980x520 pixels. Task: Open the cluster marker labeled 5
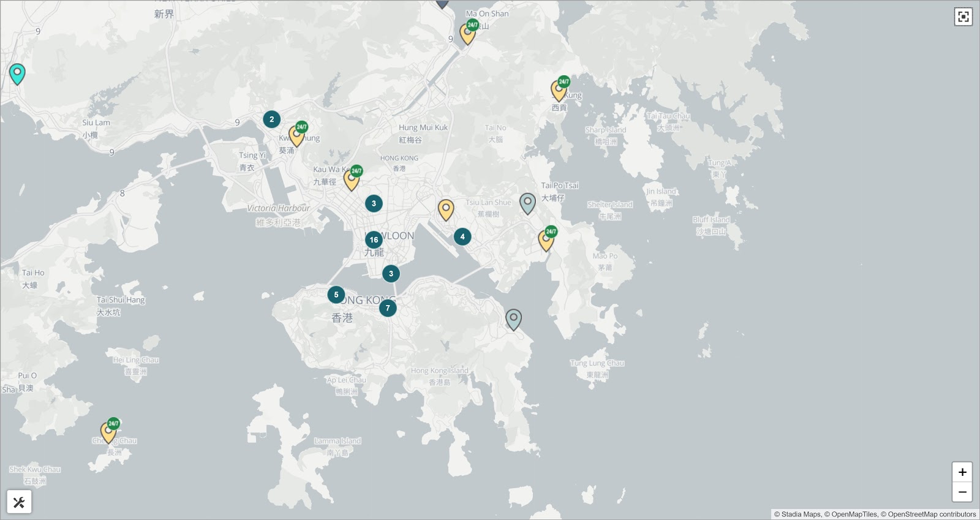(336, 295)
